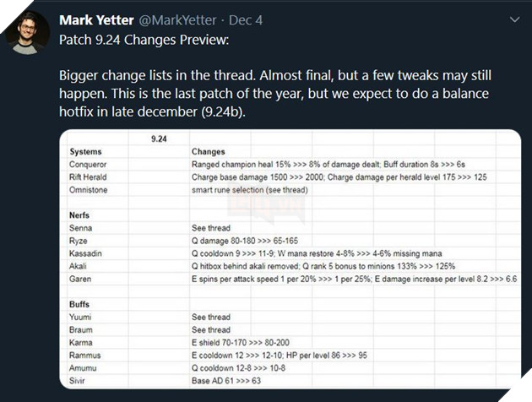Select the Rift Herald cell
The image size is (532, 402).
point(93,177)
